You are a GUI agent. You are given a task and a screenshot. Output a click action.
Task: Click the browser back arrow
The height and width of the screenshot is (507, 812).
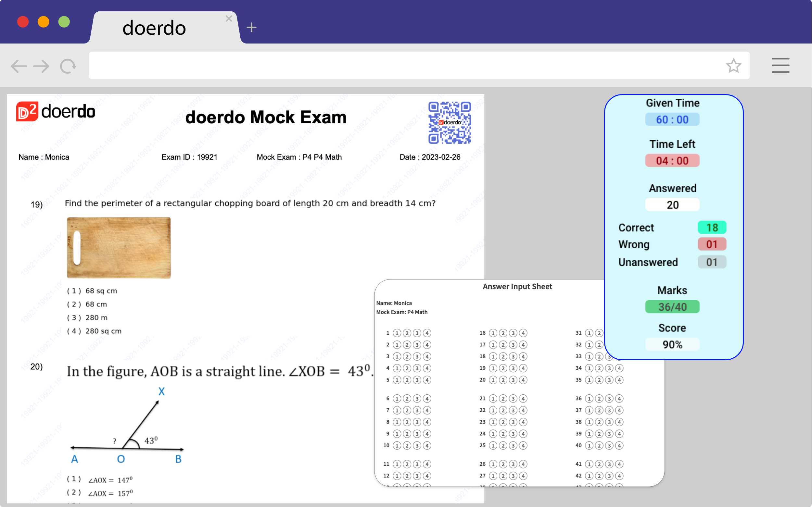19,66
